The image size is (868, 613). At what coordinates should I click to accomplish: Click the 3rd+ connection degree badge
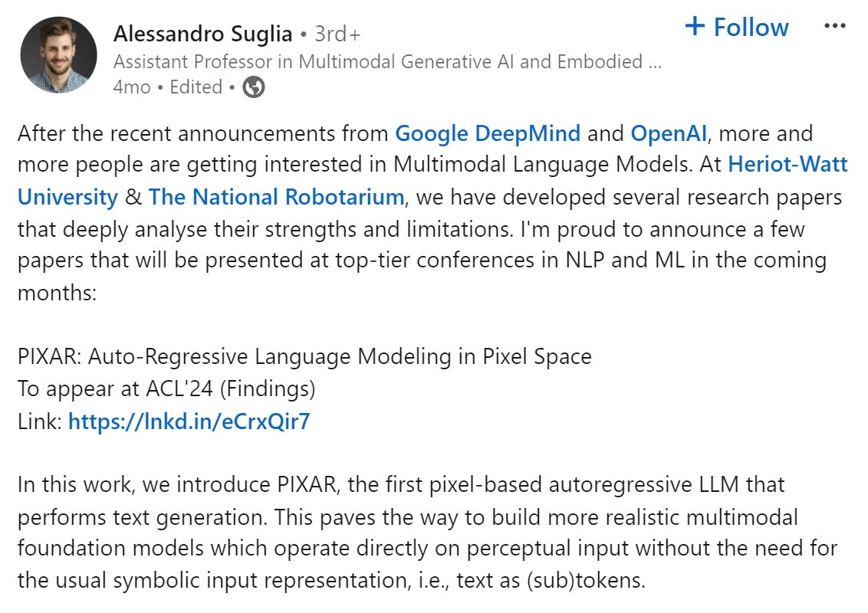[x=337, y=34]
